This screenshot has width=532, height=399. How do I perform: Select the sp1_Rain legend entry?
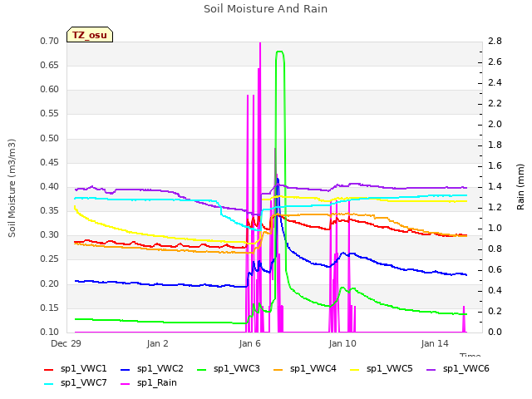tap(149, 382)
